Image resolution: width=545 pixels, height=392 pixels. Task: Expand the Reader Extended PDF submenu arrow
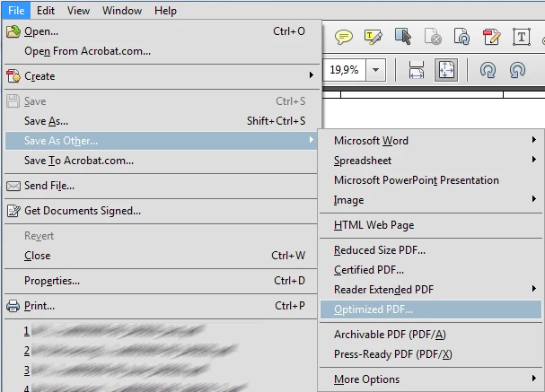point(534,289)
